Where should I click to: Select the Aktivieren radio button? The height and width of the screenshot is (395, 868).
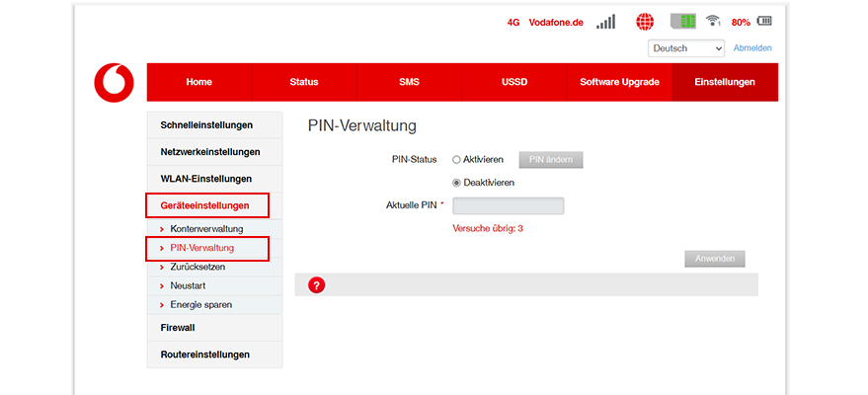(456, 159)
